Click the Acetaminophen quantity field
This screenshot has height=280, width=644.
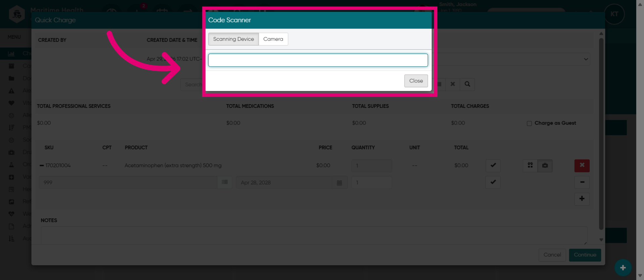click(372, 166)
